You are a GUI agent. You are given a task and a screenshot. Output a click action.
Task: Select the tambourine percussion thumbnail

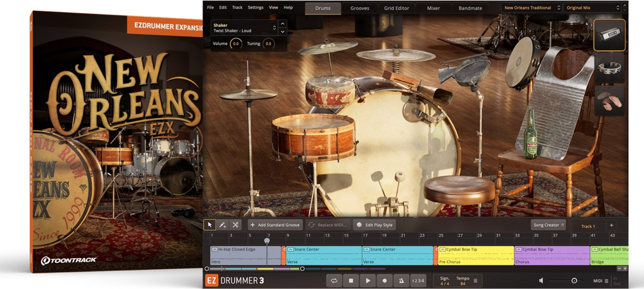[609, 68]
